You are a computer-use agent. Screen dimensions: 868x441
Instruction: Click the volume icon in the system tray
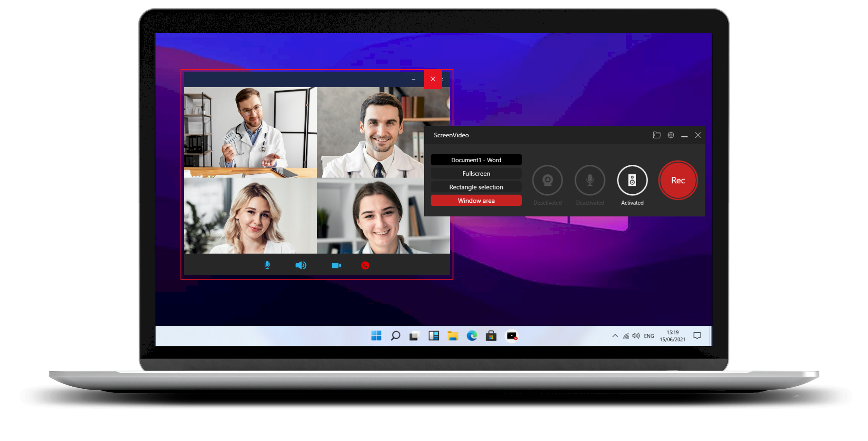(636, 336)
